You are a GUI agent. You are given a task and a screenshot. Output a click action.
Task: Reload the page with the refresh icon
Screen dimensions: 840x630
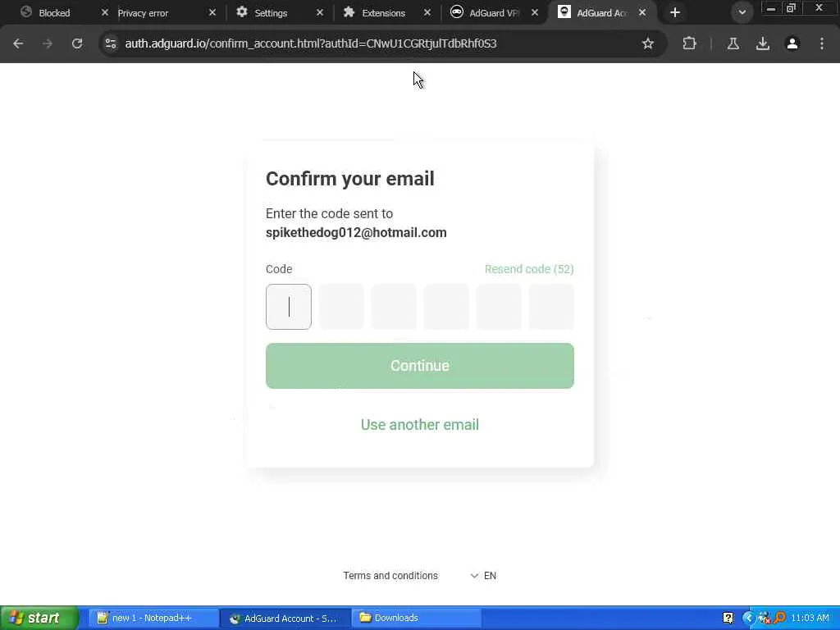coord(77,43)
